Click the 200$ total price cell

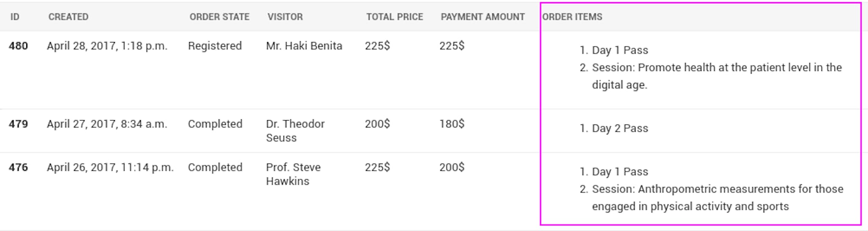click(x=377, y=124)
